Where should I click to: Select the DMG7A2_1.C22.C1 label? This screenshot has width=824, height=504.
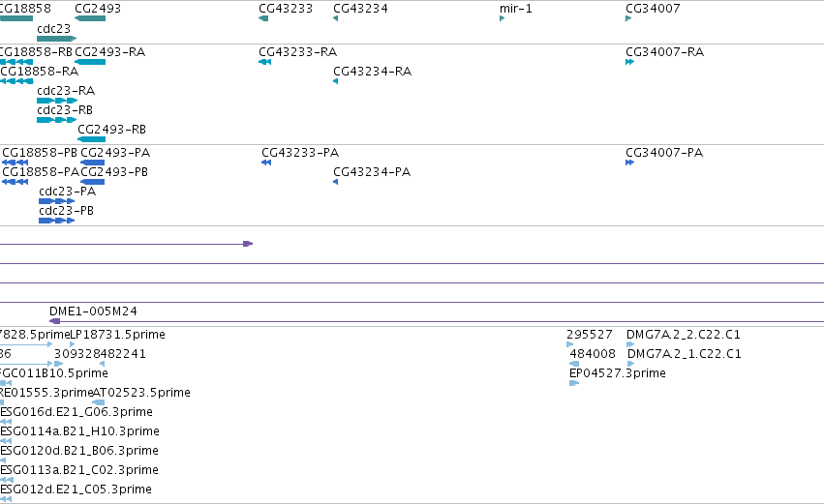point(685,353)
